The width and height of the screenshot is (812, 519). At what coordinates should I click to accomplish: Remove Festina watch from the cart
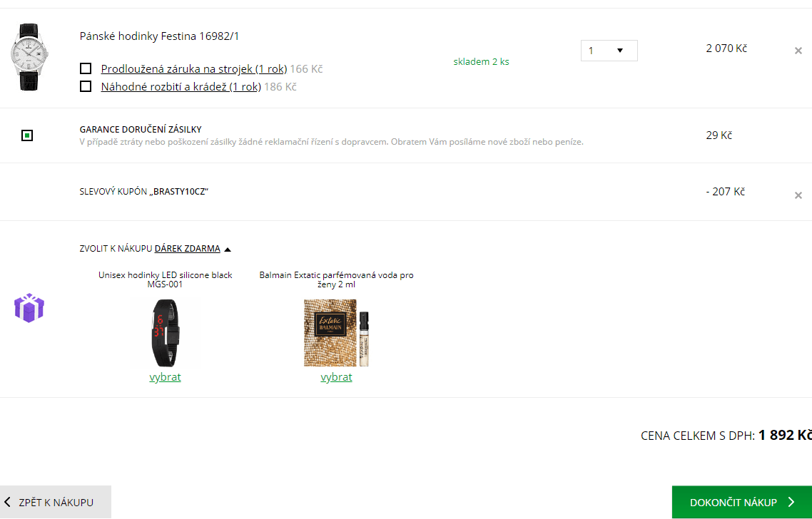(798, 51)
